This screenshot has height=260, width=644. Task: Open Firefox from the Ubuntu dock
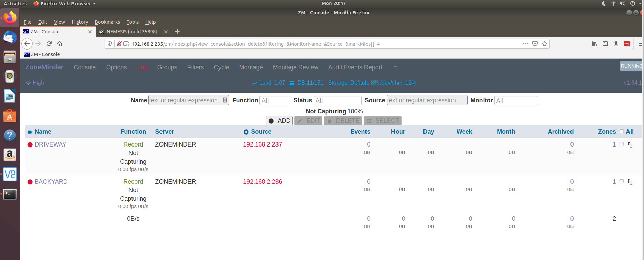click(10, 18)
